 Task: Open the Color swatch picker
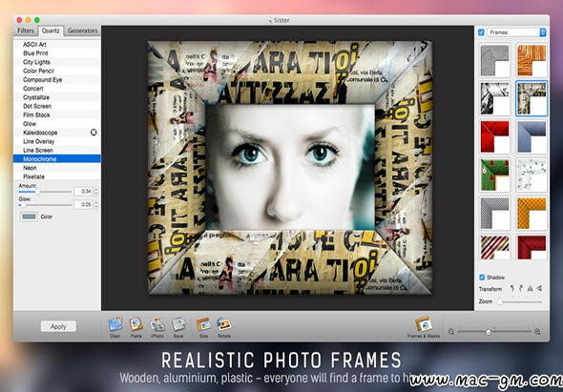(x=29, y=217)
